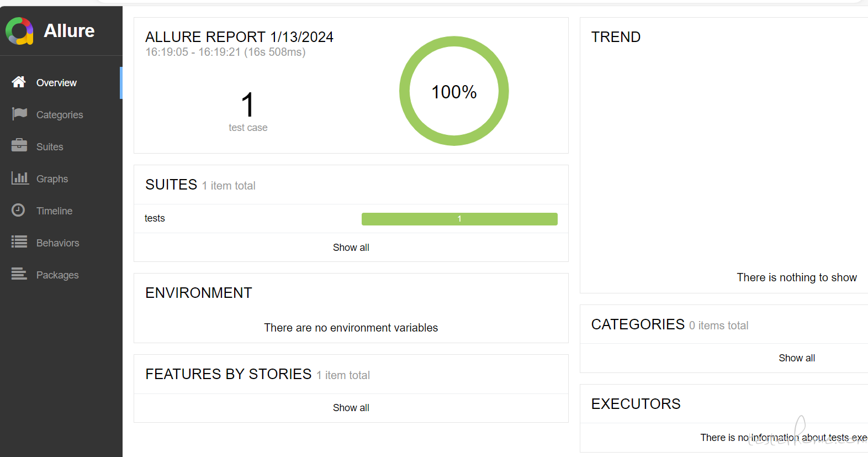The height and width of the screenshot is (457, 868).
Task: Switch to the Timeline view
Action: (61, 211)
